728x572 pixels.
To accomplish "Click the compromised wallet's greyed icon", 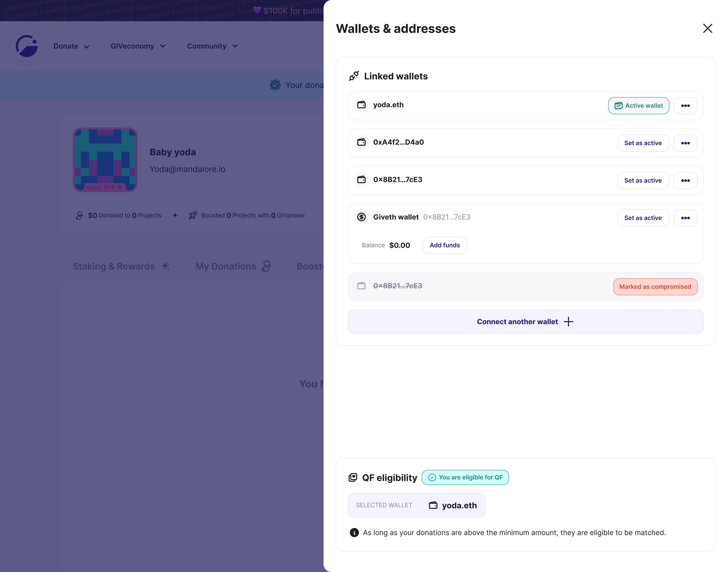I will coord(361,286).
